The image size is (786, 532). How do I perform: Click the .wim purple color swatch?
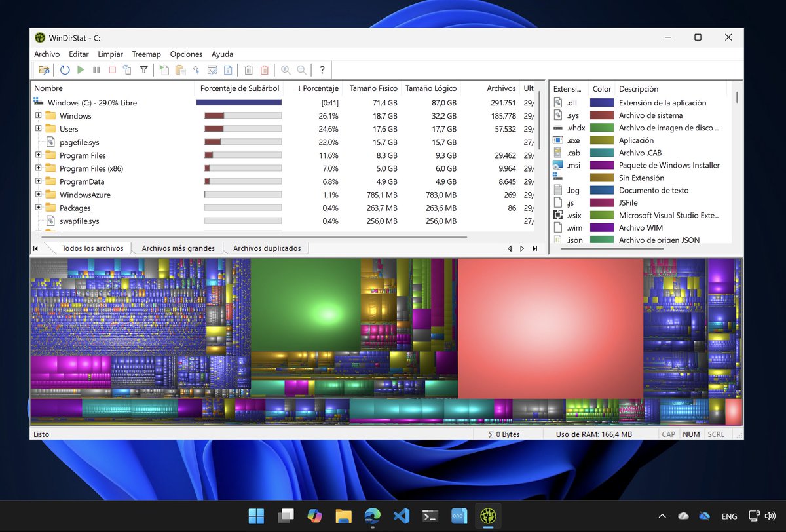602,227
